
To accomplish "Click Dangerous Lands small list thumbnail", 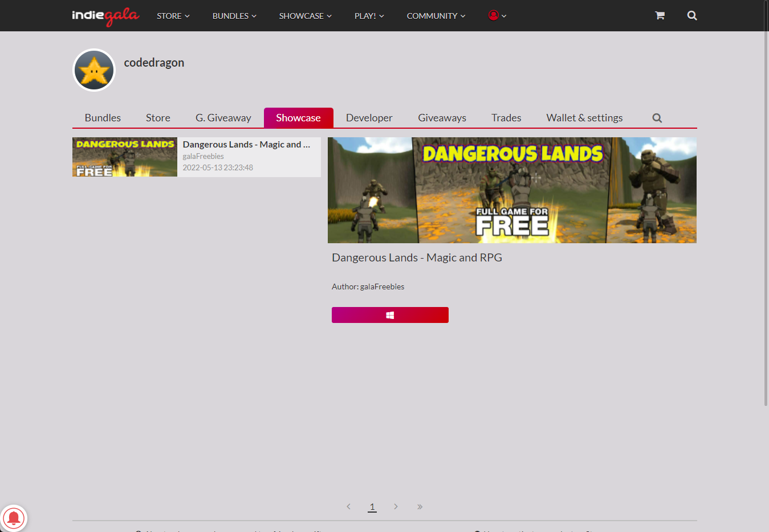I will (125, 157).
